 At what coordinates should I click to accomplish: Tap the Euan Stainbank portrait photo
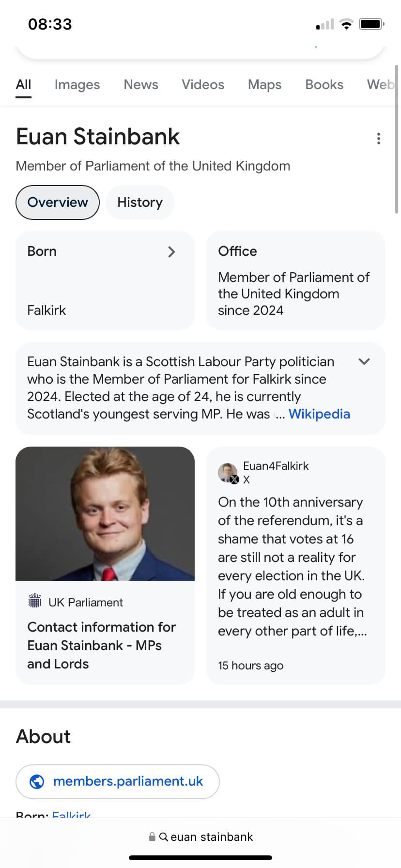point(105,513)
